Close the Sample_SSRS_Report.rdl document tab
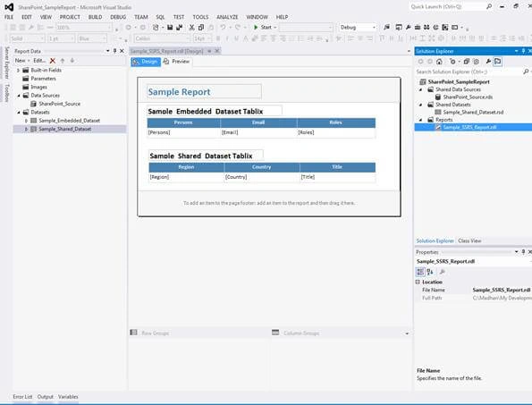The width and height of the screenshot is (532, 405). click(217, 51)
